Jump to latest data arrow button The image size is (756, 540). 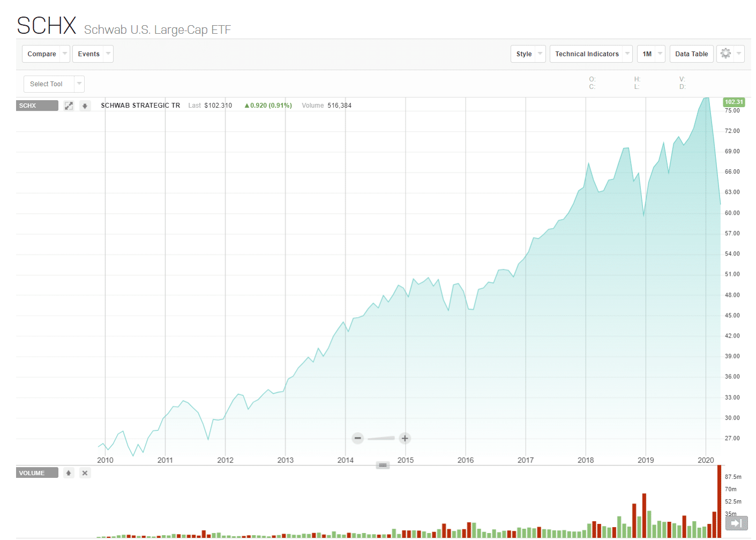[736, 523]
